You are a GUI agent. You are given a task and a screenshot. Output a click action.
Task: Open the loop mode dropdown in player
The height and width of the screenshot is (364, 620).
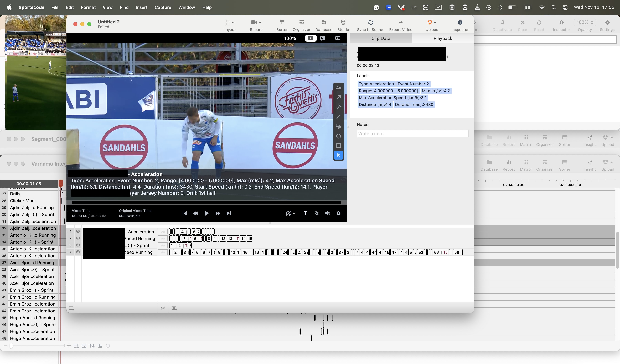291,213
